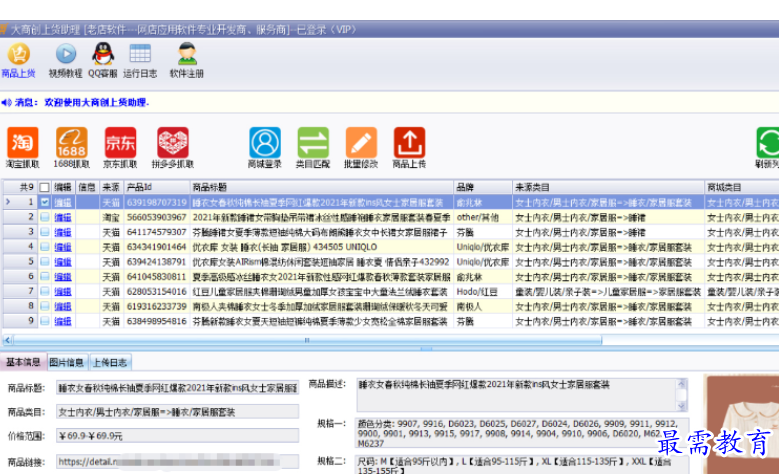Select brand cell Hodo/红豆

pos(483,292)
